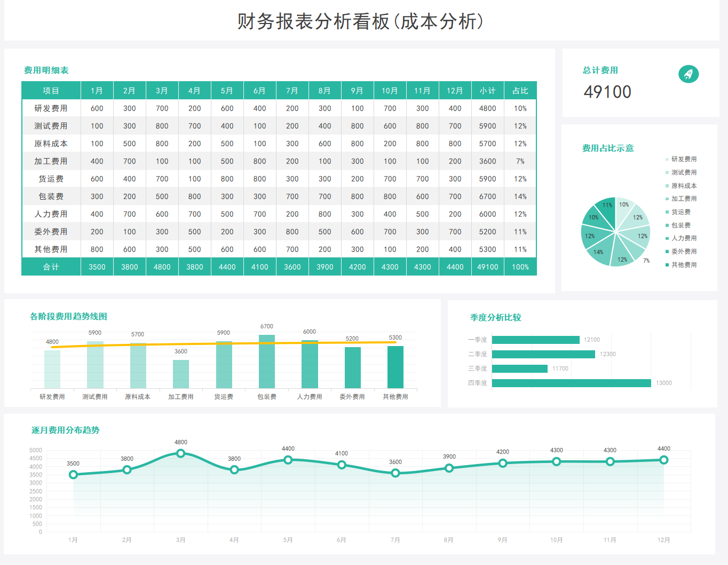Hide 其他费用 via its legend swatch

666,264
